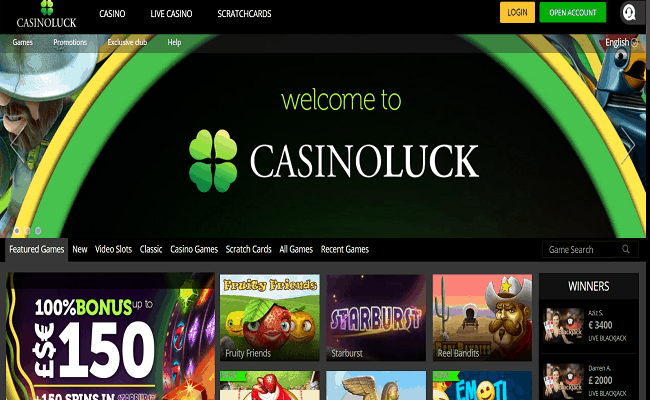Click the search magnifier icon in Game Search

click(x=626, y=249)
